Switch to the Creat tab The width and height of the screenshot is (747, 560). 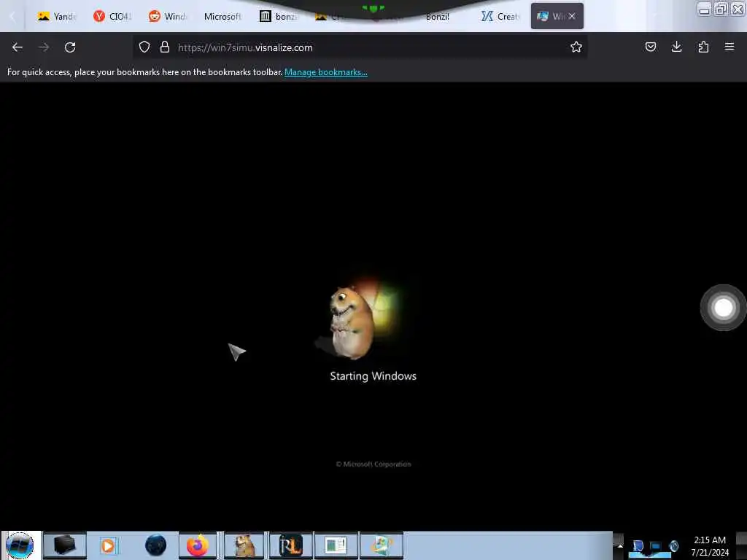pos(500,17)
